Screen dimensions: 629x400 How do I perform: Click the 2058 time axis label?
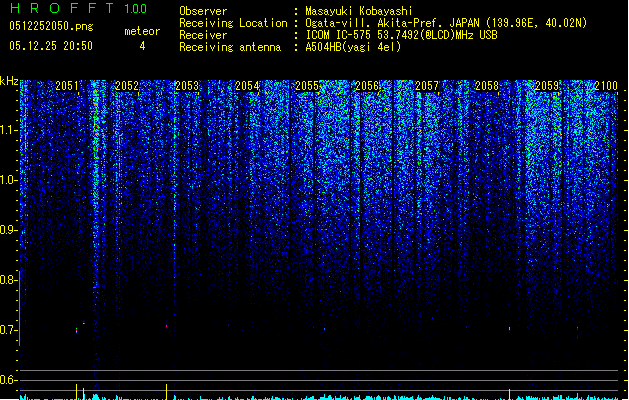[x=487, y=86]
